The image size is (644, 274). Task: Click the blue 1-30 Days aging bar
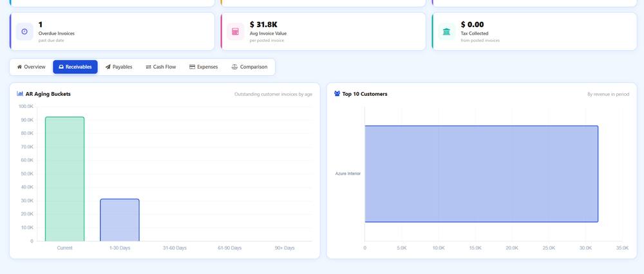point(120,220)
